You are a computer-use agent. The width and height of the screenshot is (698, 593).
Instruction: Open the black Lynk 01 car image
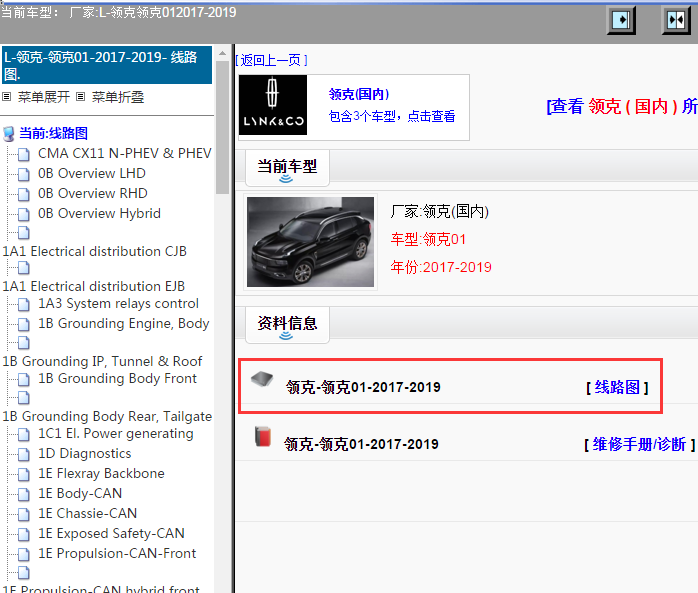[310, 242]
